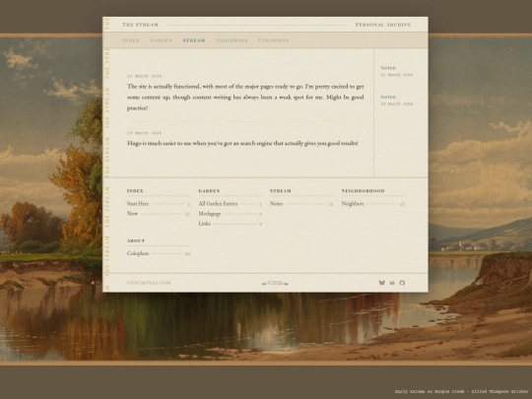The width and height of the screenshot is (532, 399).
Task: Click the About footer section heading
Action: tap(136, 241)
